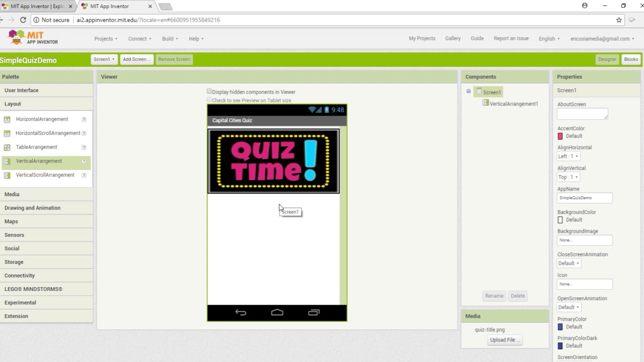Open the AlignVertical Top dropdown
The height and width of the screenshot is (362, 644).
pos(569,177)
